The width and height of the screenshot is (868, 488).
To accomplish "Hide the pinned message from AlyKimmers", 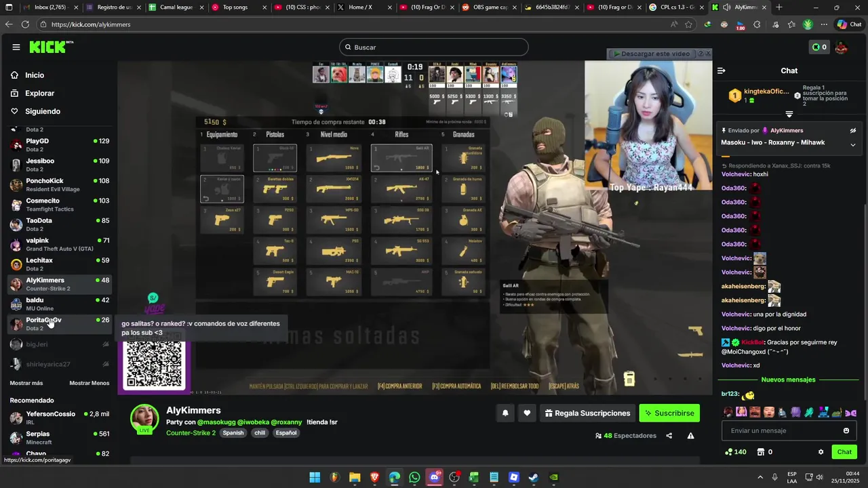I will tap(853, 130).
